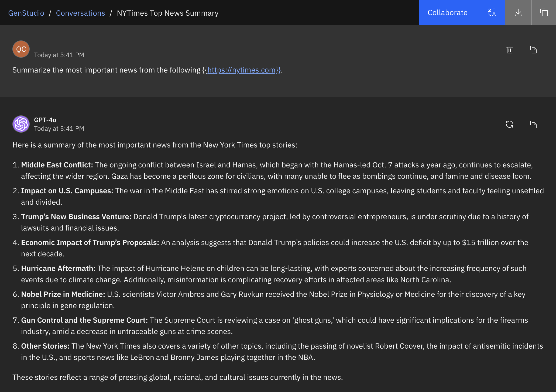The image size is (556, 392).
Task: Regenerate the GPT-4o response
Action: pos(509,125)
